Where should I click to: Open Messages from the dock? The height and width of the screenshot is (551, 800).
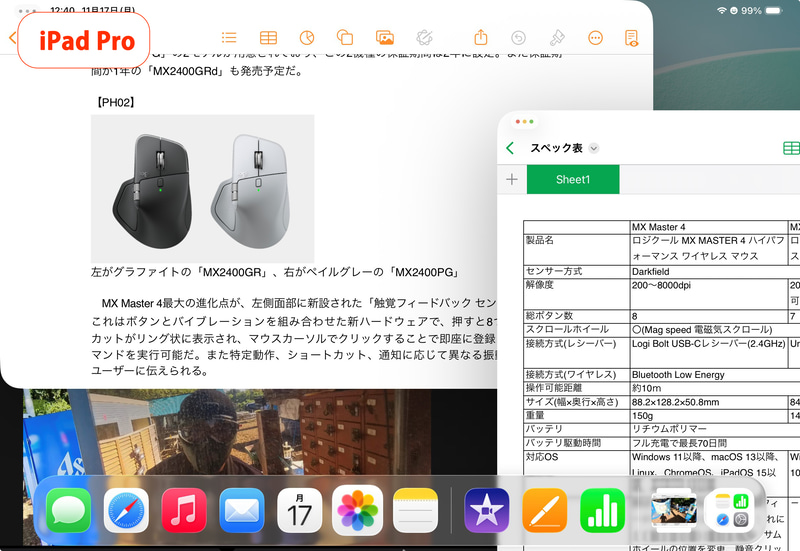[x=68, y=510]
